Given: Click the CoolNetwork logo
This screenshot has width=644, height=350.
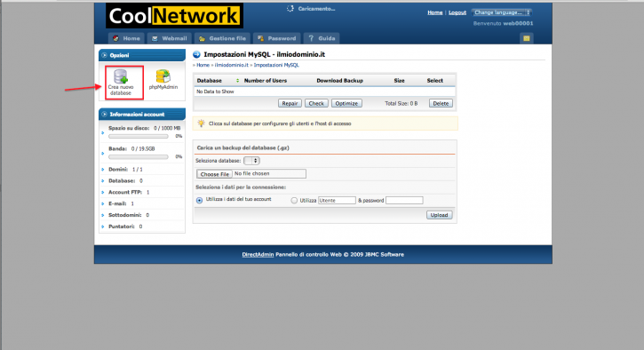Looking at the screenshot, I should 175,16.
